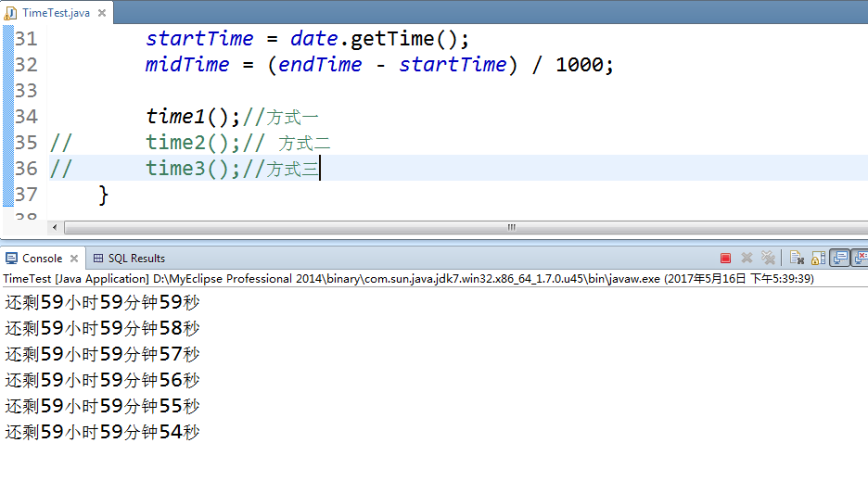This screenshot has width=868, height=481.
Task: Select the TimeTest.java editor tab
Action: point(56,12)
